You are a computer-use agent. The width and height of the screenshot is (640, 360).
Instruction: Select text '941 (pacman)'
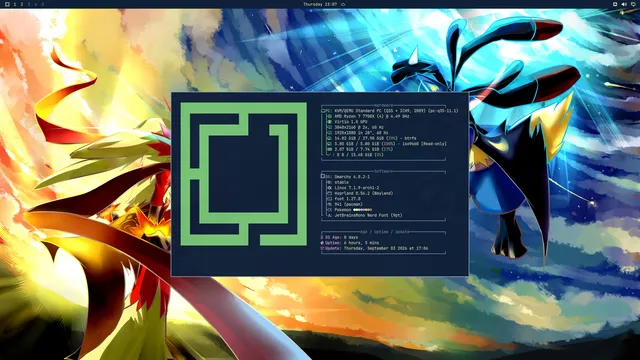point(349,204)
